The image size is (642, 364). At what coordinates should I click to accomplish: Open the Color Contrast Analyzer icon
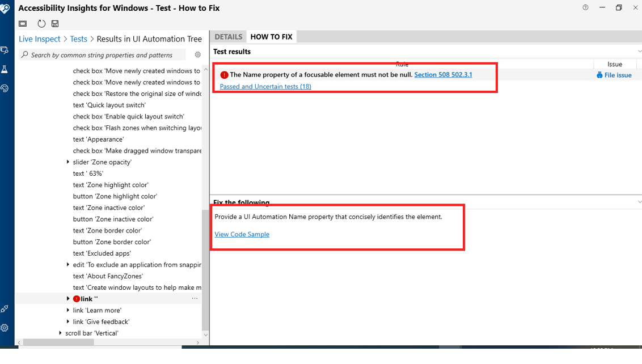[5, 88]
